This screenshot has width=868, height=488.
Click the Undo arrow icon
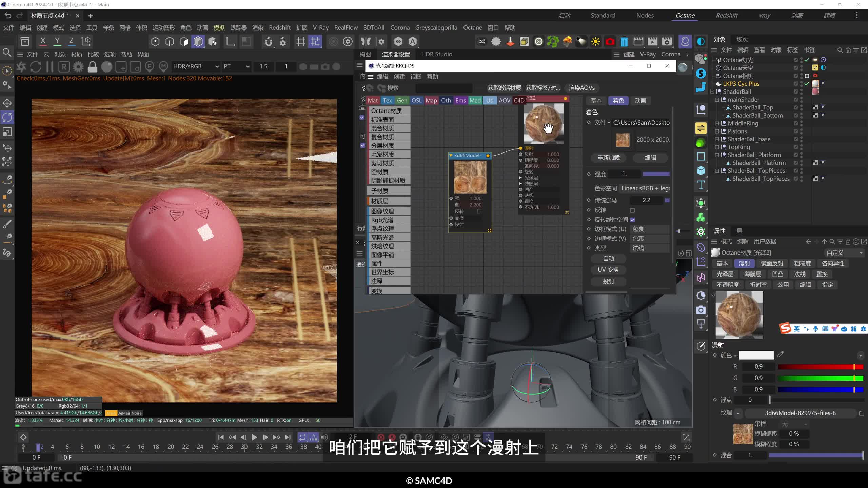pyautogui.click(x=8, y=16)
